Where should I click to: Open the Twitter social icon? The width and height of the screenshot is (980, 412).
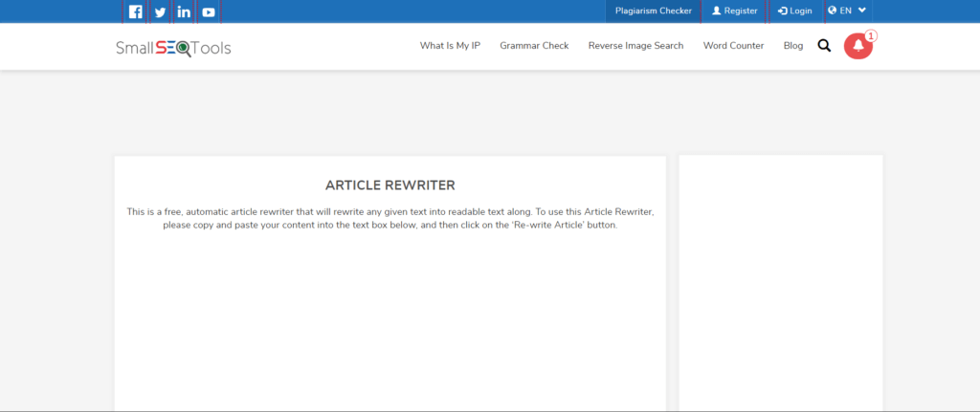pyautogui.click(x=160, y=11)
